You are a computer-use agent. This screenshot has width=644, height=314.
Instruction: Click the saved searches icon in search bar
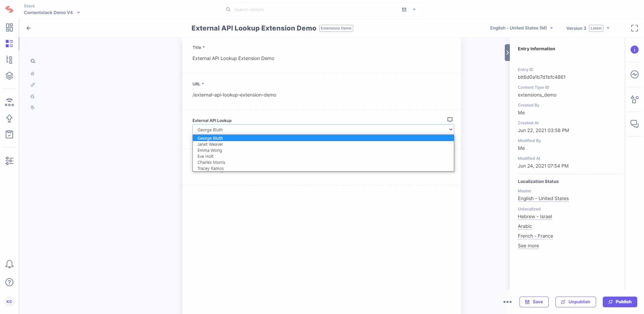[x=404, y=10]
